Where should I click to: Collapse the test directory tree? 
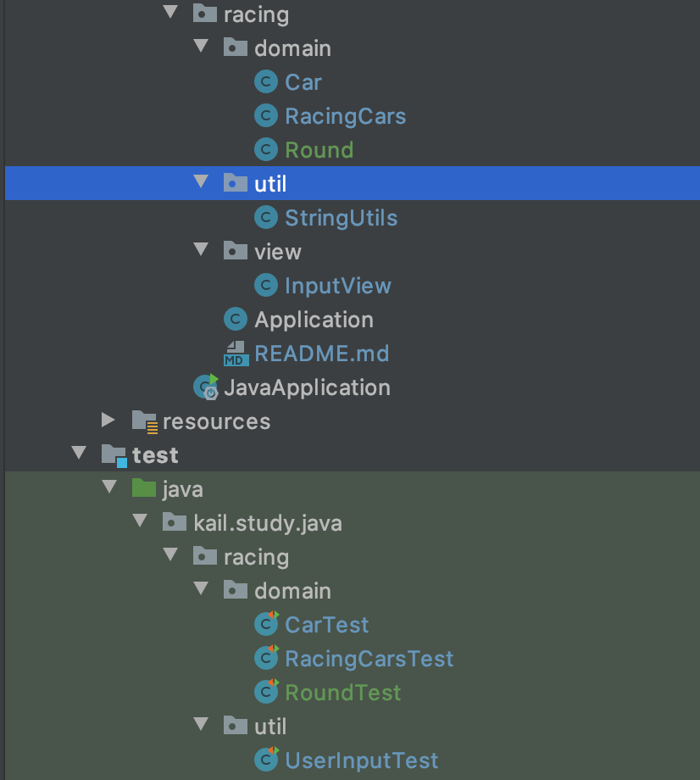(x=79, y=453)
